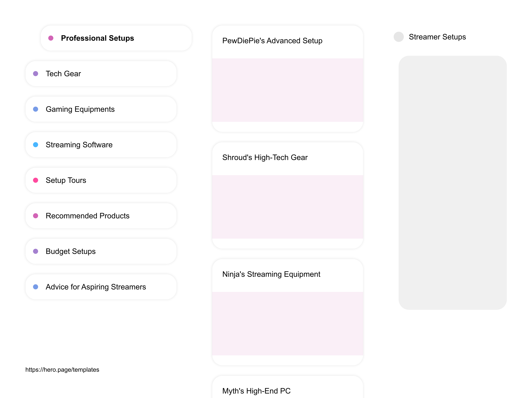Screen dimensions: 532x398
Task: Visit the hero.page/templates link
Action: click(62, 370)
